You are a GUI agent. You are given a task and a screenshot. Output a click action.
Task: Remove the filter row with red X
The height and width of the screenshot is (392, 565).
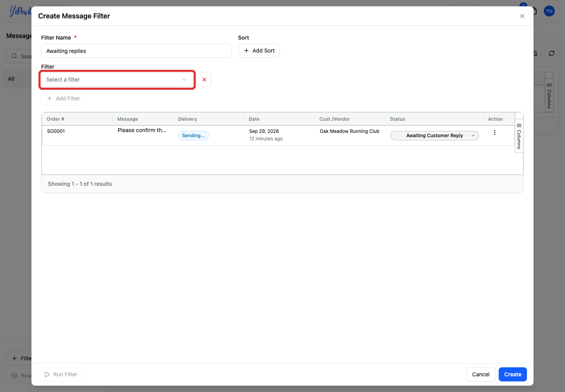[204, 80]
